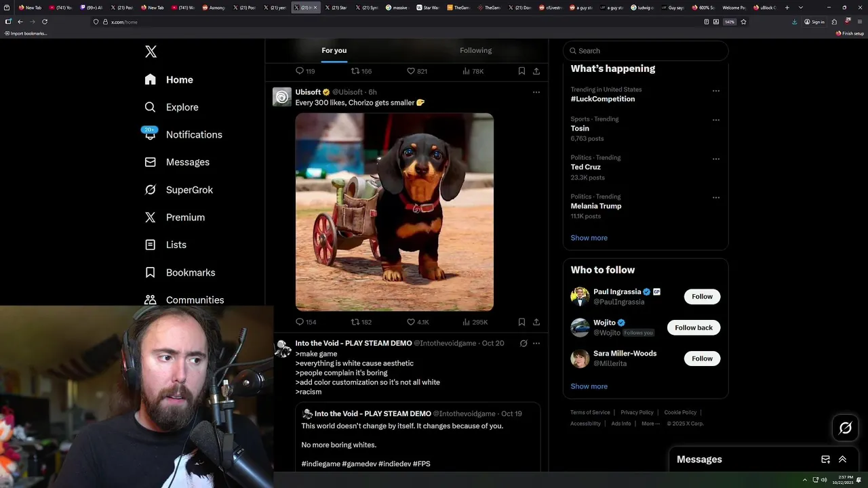Open more options for Melania Trump trend

716,198
